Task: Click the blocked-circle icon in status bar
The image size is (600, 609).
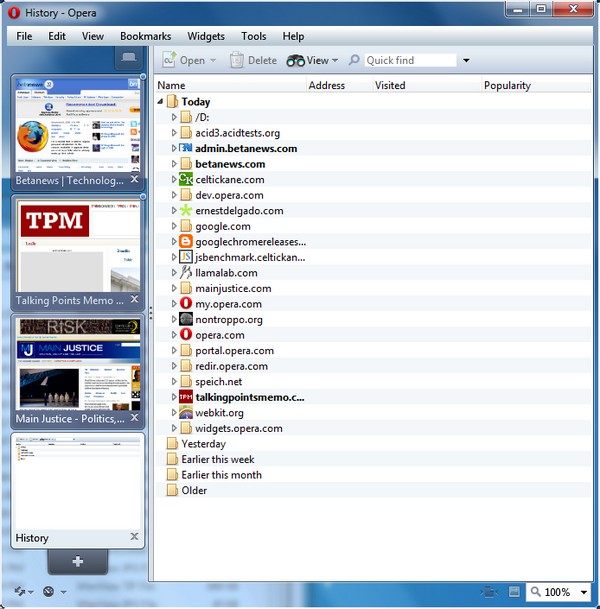Action: coord(49,592)
